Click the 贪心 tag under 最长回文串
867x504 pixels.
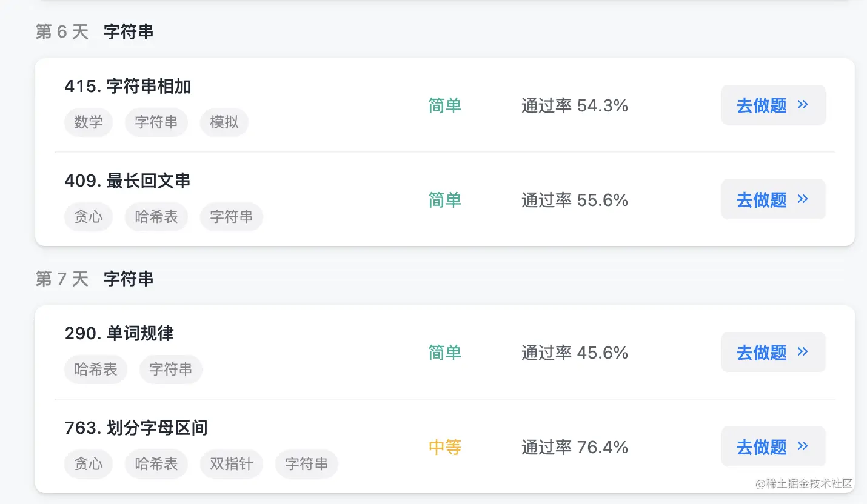[89, 217]
